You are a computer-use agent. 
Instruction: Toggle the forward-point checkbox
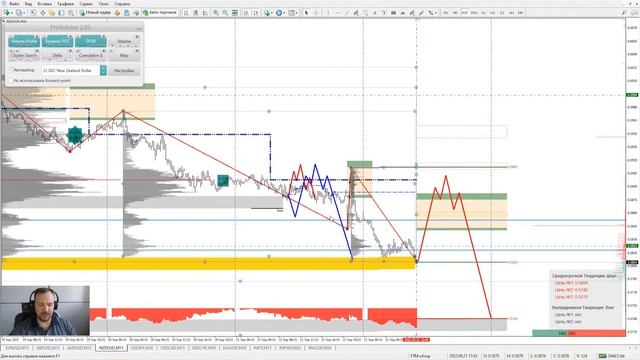(11, 81)
